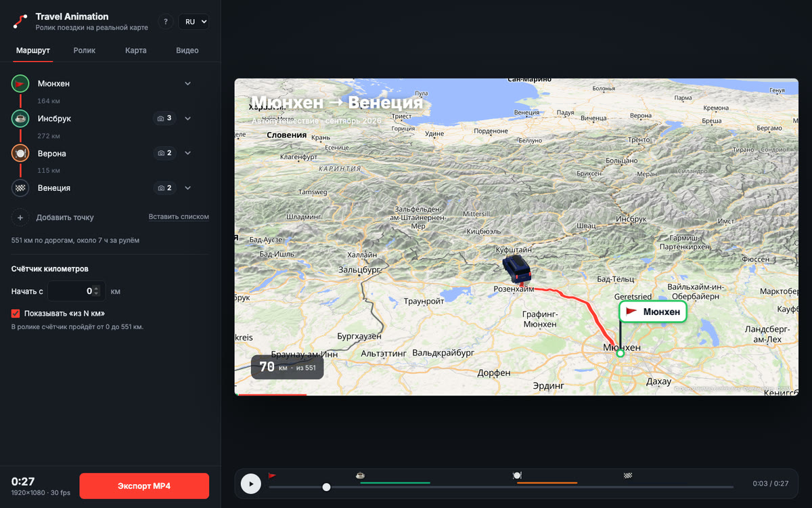Jump to the plate timeline marker

pyautogui.click(x=517, y=476)
